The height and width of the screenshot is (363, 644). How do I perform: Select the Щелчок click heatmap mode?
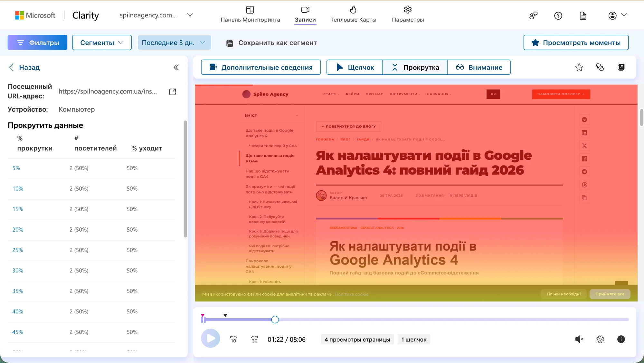tap(354, 67)
